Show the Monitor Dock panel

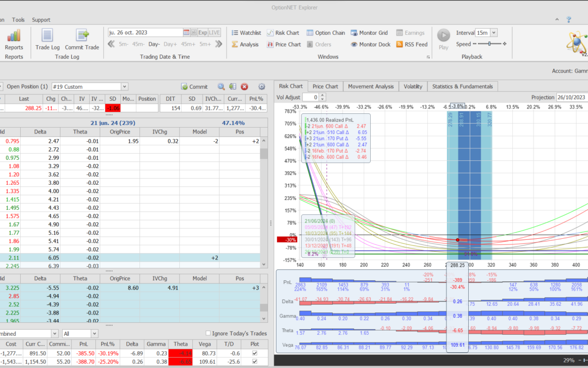click(370, 45)
